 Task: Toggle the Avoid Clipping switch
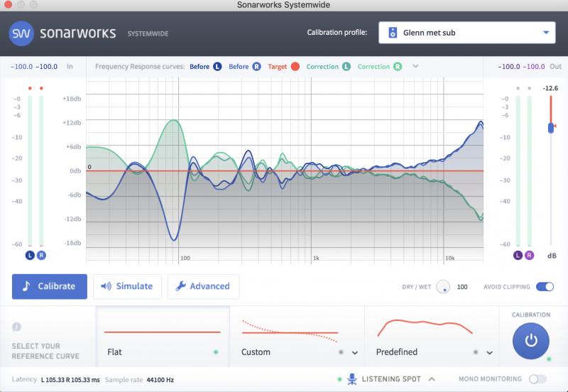click(545, 287)
